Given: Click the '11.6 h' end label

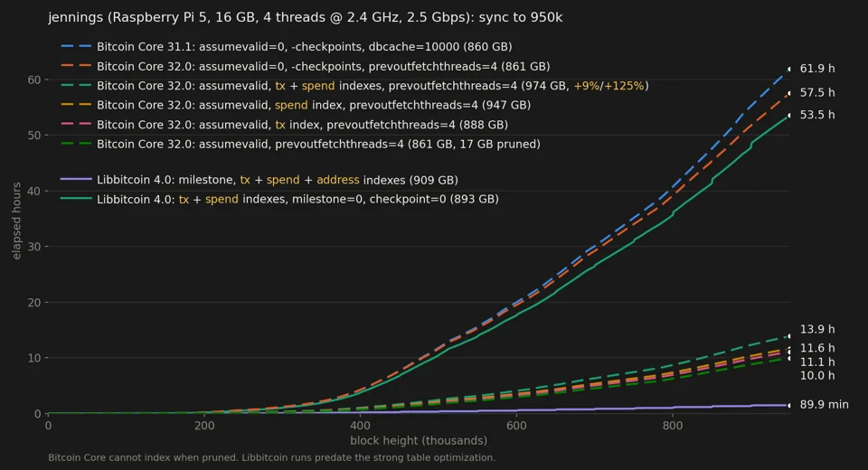Looking at the screenshot, I should click(817, 348).
